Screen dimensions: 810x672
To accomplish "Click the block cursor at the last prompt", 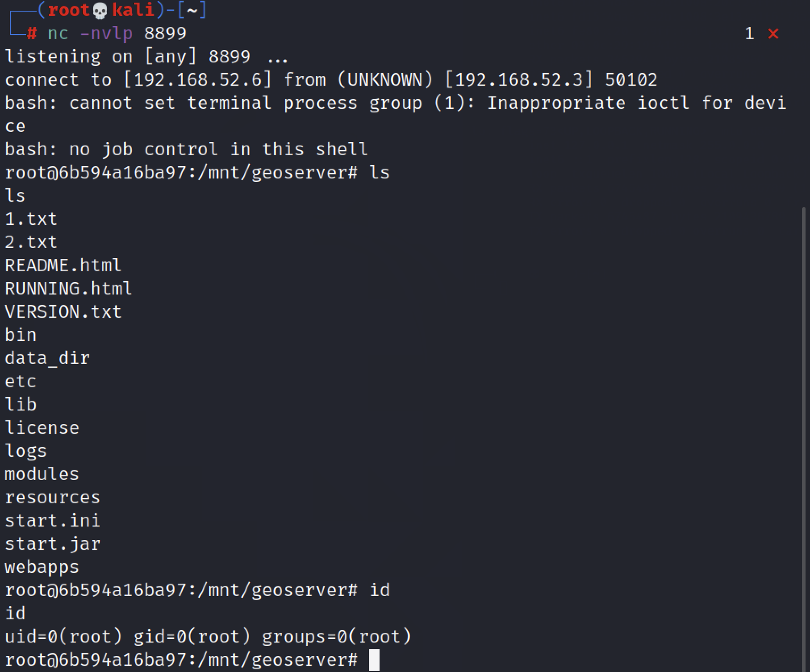I will (374, 660).
